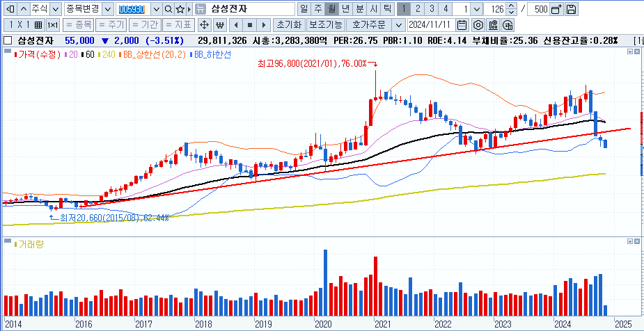Image resolution: width=644 pixels, height=331 pixels.
Task: Open the stock code history dropdown
Action: point(157,9)
